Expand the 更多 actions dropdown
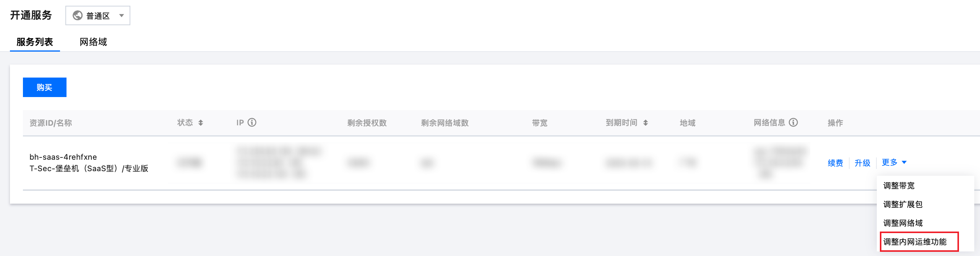 pos(894,162)
